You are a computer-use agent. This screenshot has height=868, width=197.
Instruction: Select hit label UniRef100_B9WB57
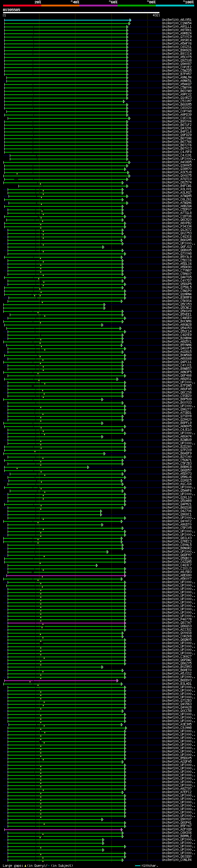(x=177, y=369)
